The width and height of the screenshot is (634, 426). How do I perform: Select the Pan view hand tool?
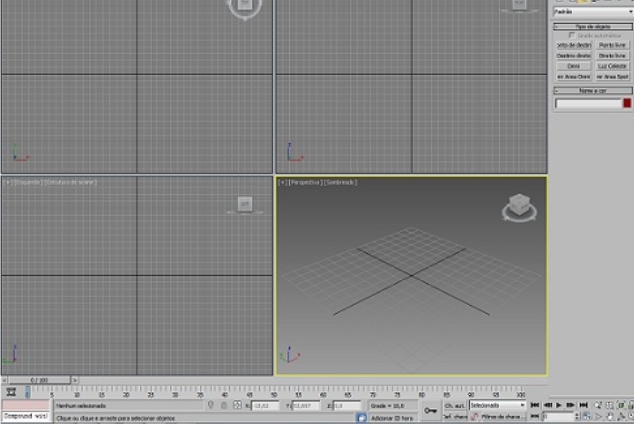[610, 416]
